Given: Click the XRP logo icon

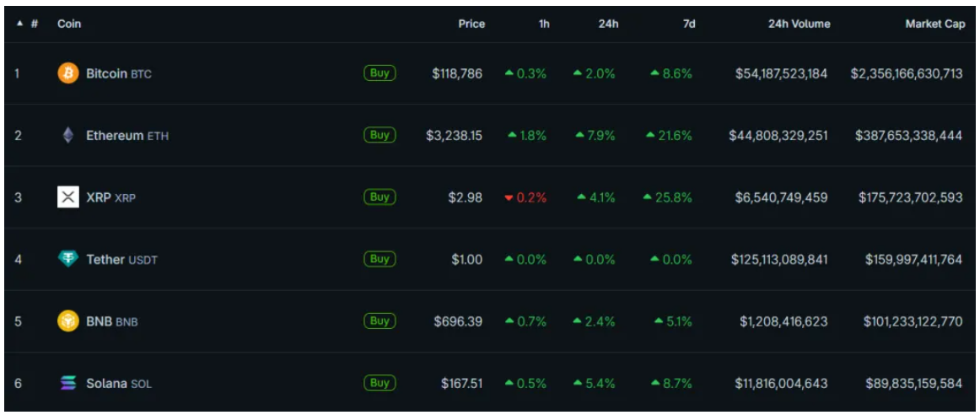Looking at the screenshot, I should tap(67, 197).
